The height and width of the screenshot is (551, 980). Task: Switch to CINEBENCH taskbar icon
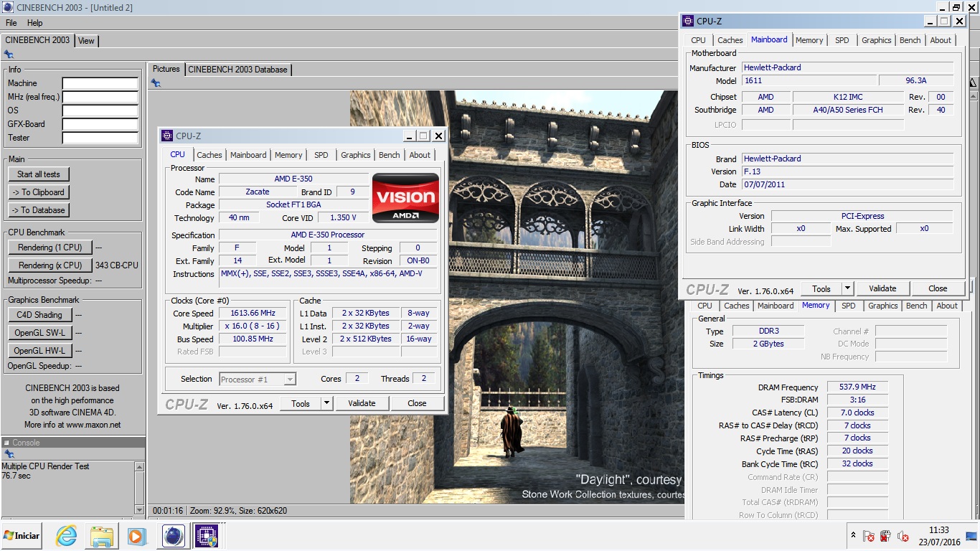[x=173, y=536]
